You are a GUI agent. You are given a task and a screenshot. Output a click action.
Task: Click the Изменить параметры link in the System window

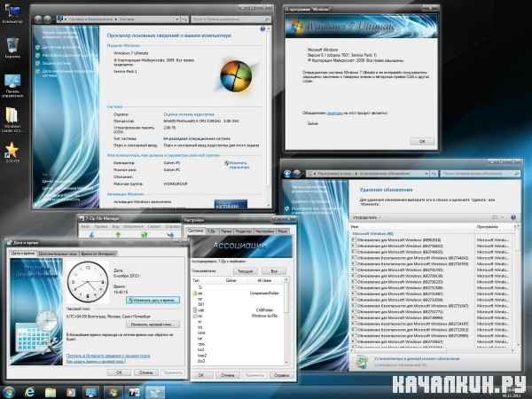click(237, 165)
